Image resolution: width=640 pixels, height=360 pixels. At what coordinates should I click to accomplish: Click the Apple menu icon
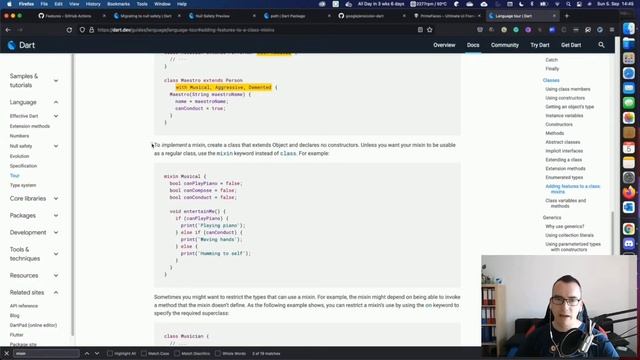[9, 4]
